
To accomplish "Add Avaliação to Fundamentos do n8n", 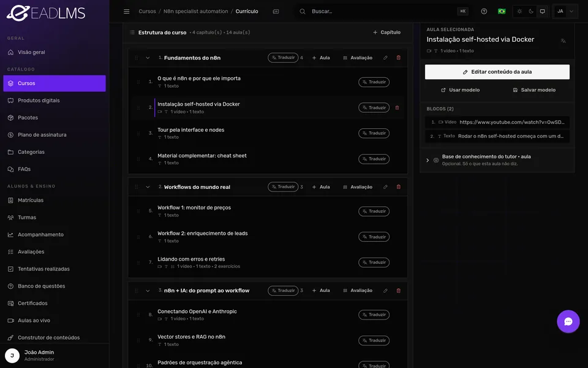I will click(358, 58).
